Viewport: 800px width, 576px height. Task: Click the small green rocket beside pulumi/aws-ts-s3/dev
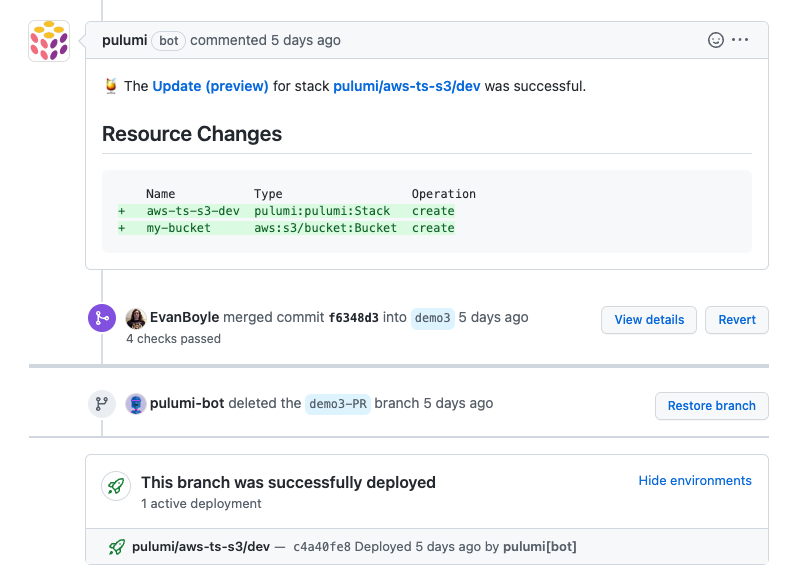(117, 547)
